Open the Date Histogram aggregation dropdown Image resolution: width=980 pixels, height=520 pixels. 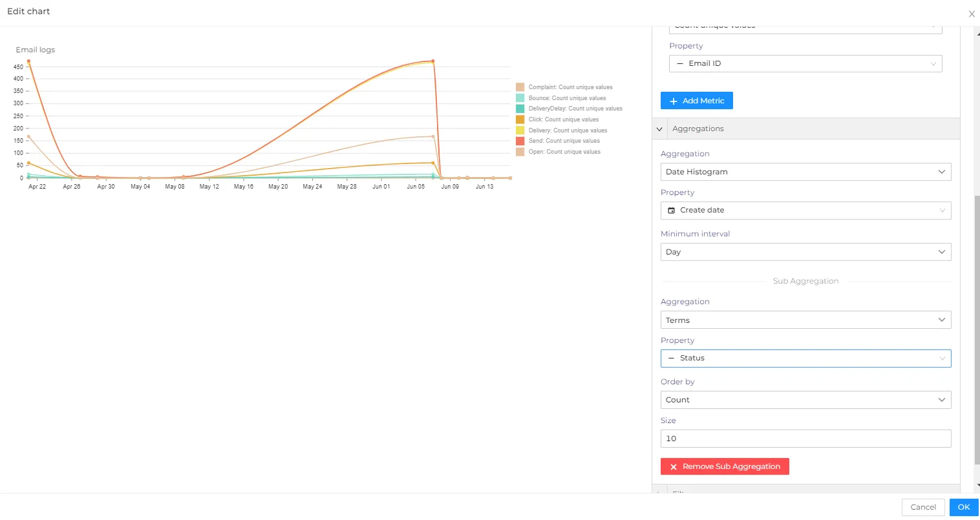(805, 172)
